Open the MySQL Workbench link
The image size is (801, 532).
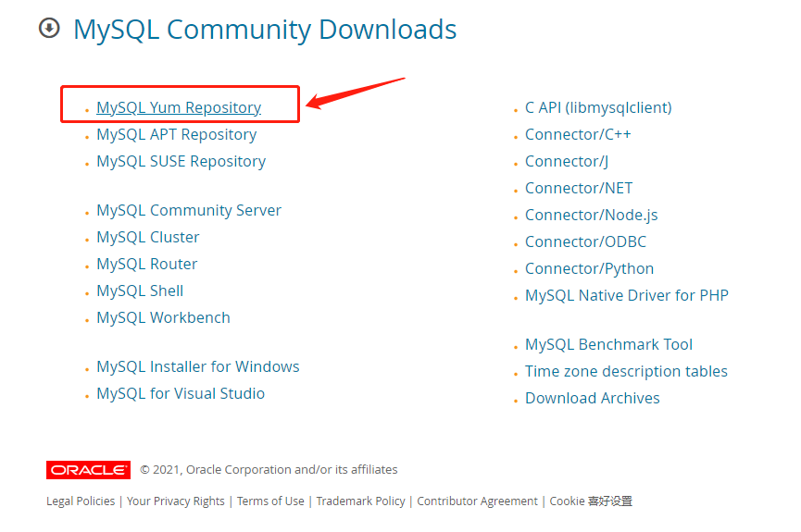click(x=164, y=317)
